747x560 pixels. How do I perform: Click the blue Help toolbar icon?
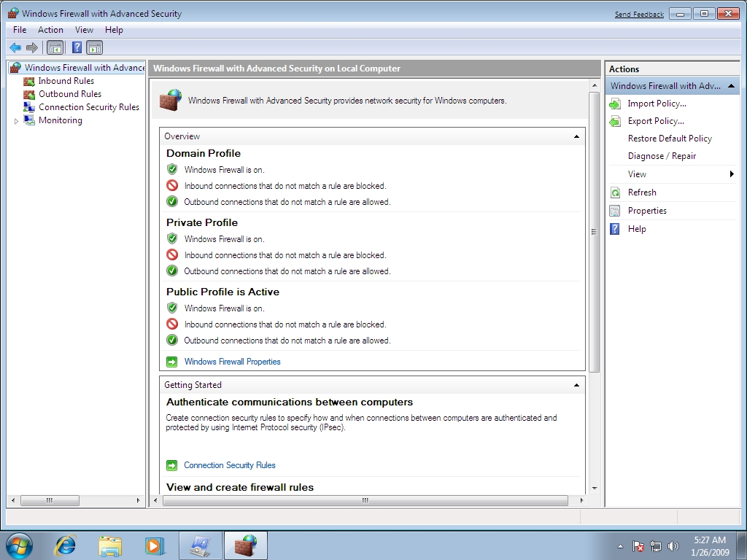(77, 48)
